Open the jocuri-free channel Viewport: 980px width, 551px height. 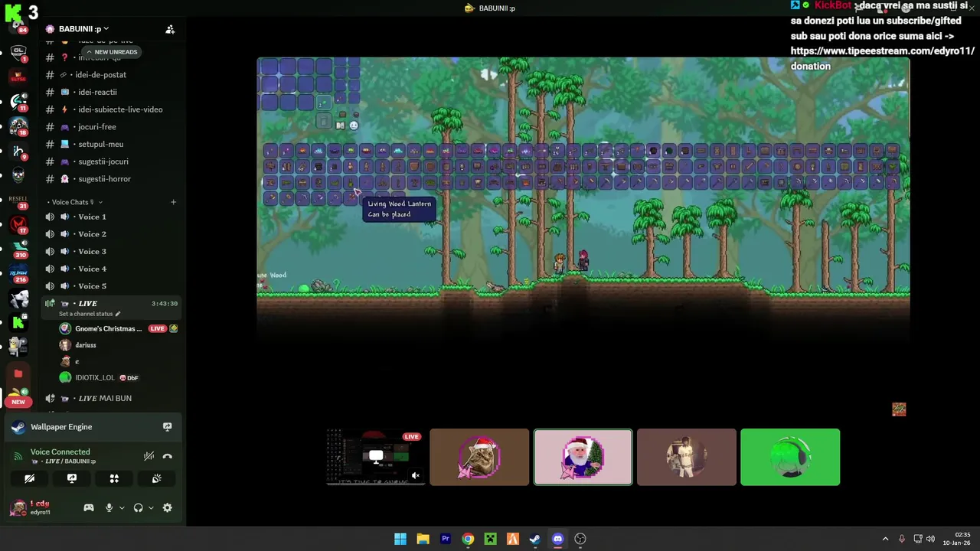click(x=111, y=127)
